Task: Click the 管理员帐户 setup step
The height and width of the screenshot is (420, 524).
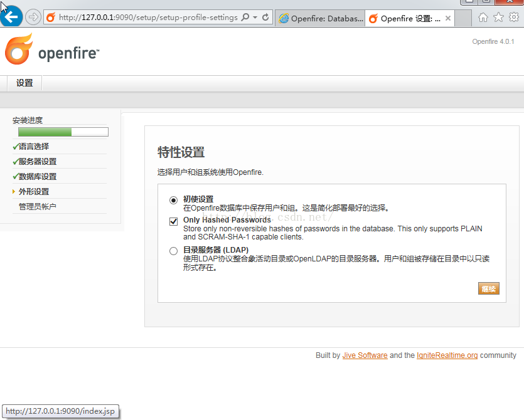Action: [38, 207]
